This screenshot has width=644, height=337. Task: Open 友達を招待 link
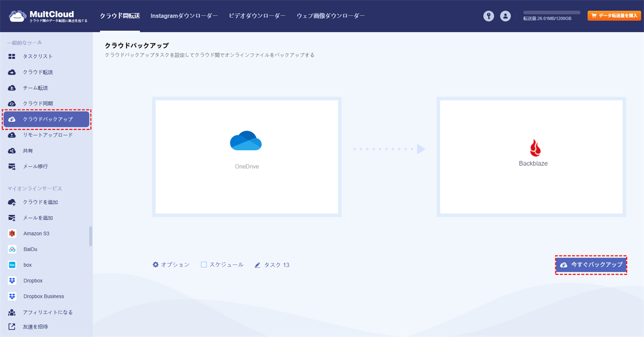(35, 326)
